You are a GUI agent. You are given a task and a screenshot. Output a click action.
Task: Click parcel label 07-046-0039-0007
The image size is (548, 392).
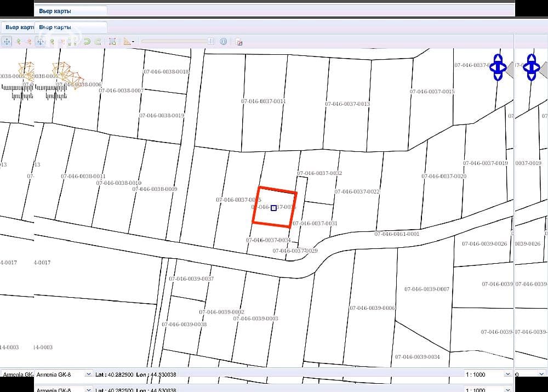427,289
